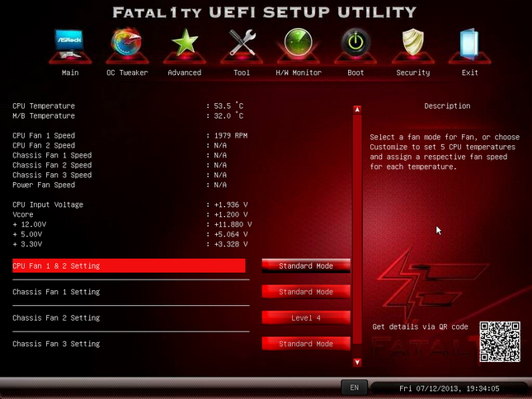Image resolution: width=532 pixels, height=399 pixels.
Task: Select the CPU Fan 1 & 2 Setting row
Action: 129,265
